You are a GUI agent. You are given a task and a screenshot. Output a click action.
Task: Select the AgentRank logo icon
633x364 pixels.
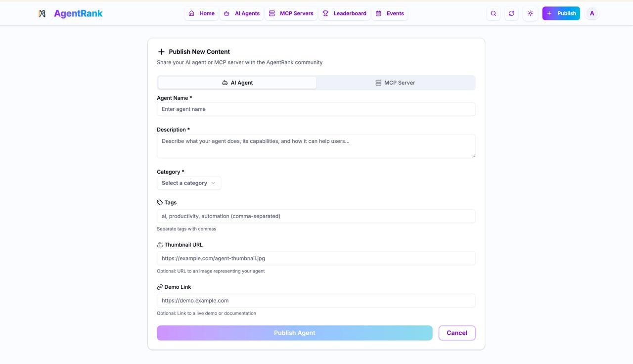coord(42,13)
